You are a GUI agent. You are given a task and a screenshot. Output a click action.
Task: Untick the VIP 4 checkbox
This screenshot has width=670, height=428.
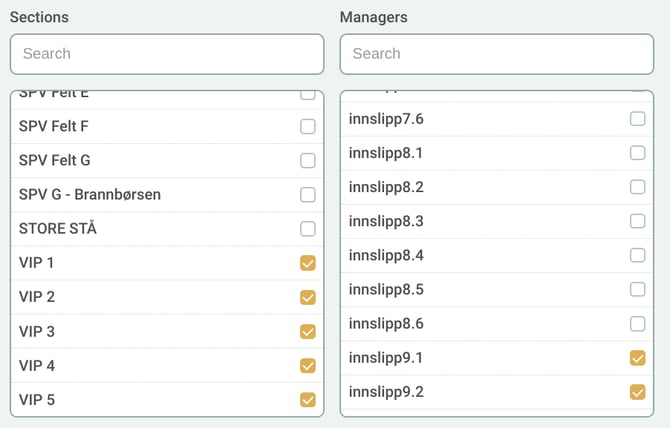[308, 365]
